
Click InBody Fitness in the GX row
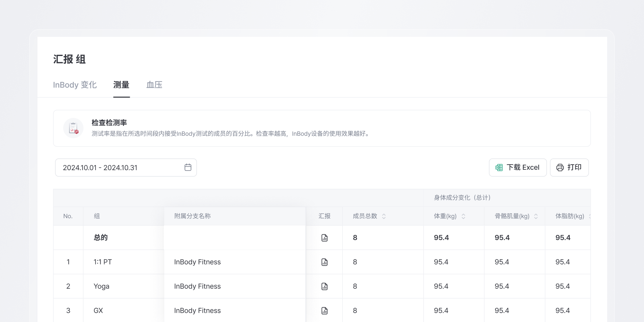[198, 311]
